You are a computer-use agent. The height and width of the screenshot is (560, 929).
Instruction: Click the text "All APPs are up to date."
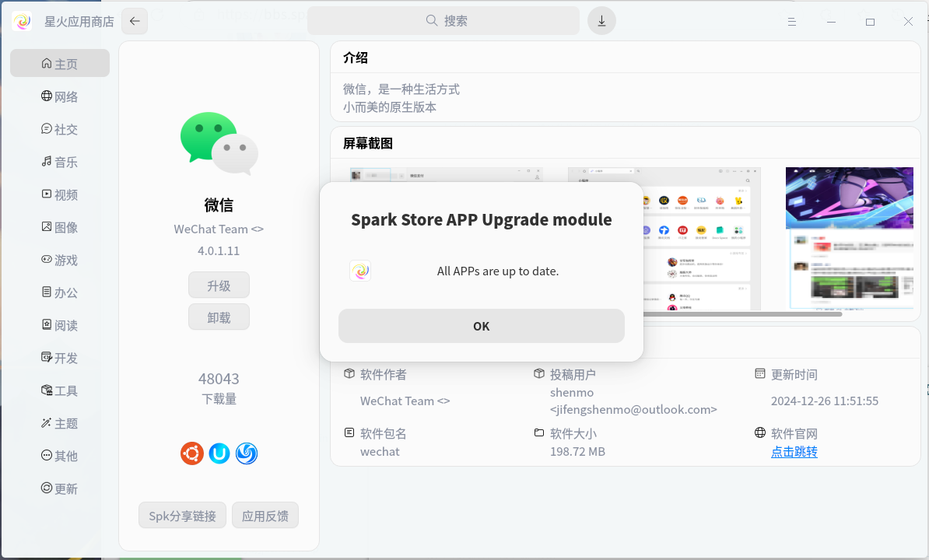pos(498,271)
